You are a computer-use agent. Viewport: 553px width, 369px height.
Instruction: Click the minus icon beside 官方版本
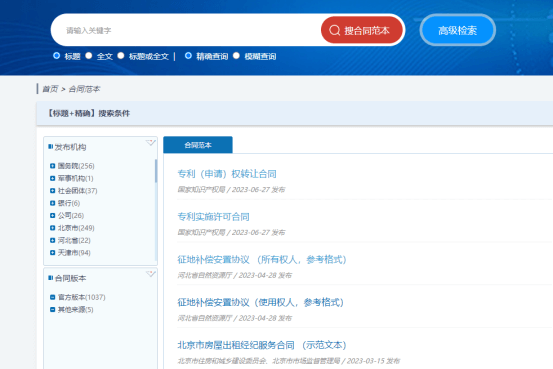[53, 297]
